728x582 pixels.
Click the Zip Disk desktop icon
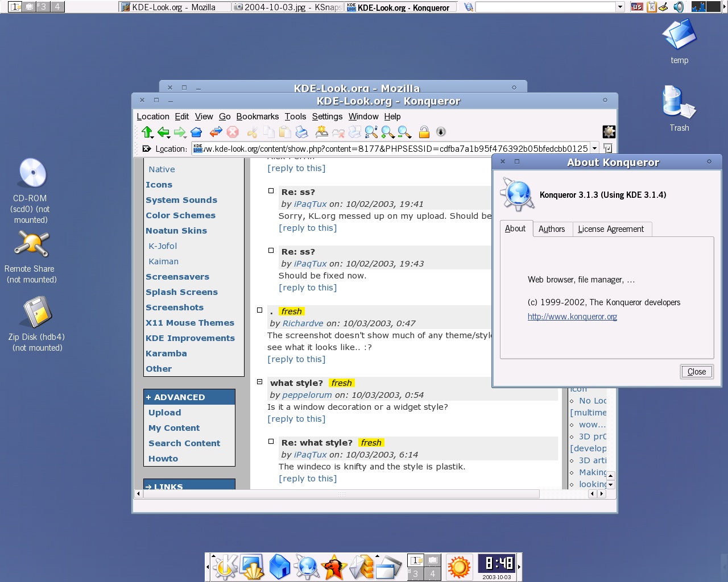tap(38, 311)
